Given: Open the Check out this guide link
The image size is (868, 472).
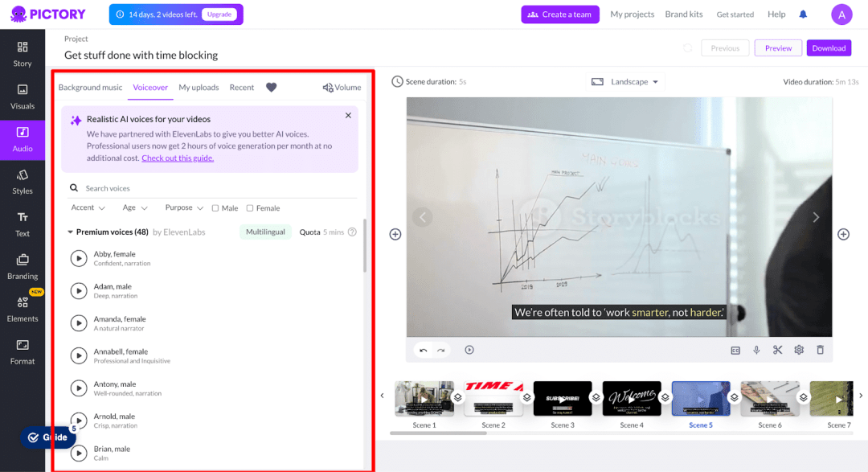Looking at the screenshot, I should [x=178, y=158].
